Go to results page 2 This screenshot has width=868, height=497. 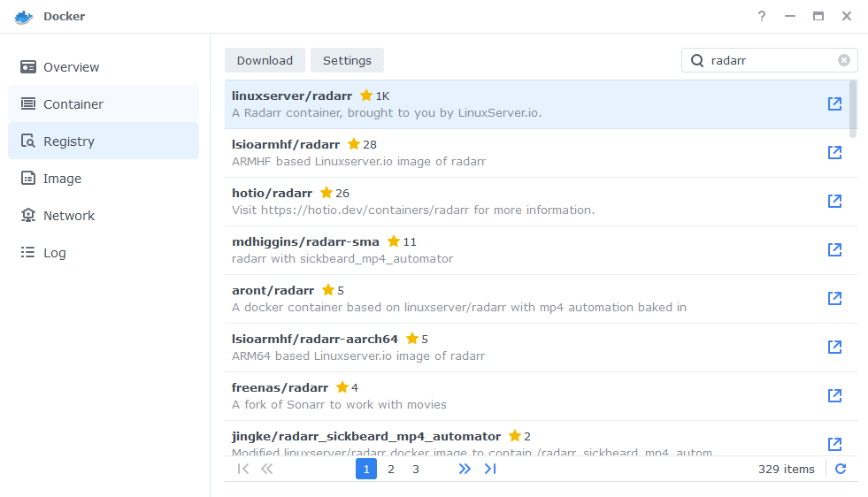click(391, 469)
